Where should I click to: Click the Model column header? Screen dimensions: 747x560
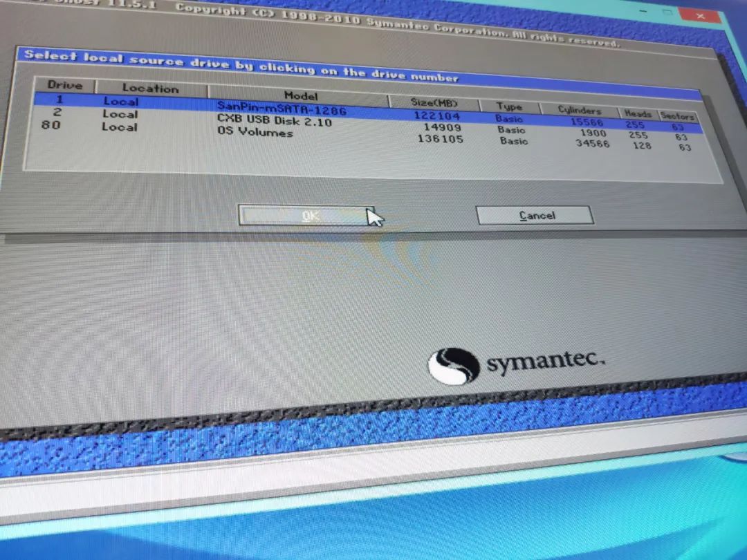point(301,95)
